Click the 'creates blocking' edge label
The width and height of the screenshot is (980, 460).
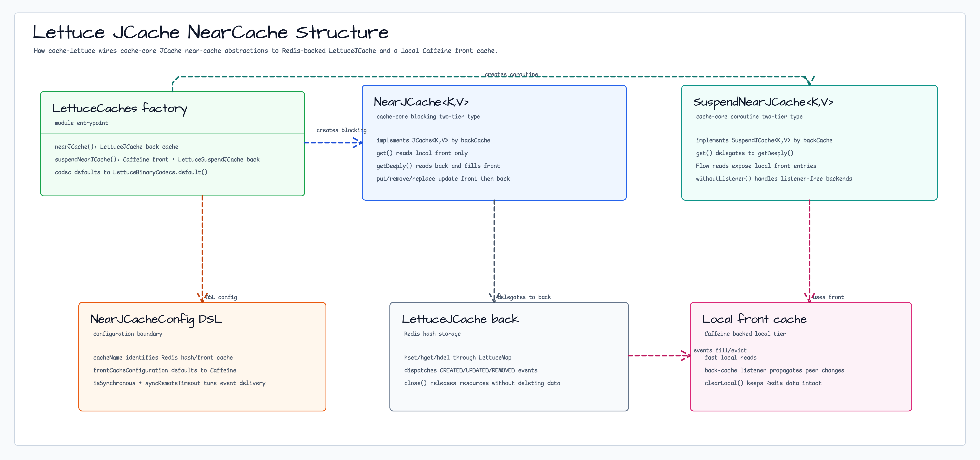(x=341, y=130)
